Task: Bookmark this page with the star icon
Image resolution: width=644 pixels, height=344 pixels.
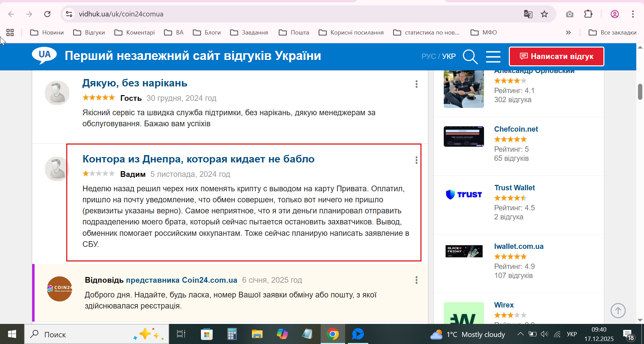Action: (544, 14)
